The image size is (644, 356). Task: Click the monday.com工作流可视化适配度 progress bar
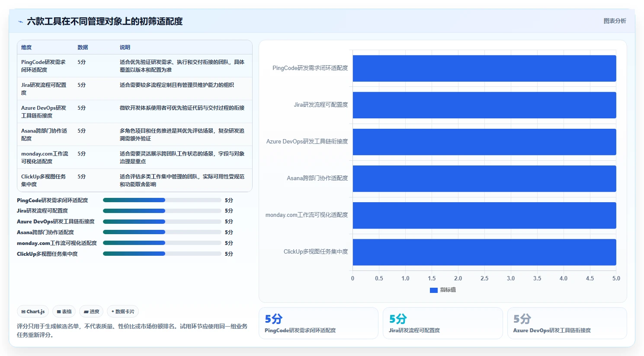[162, 243]
